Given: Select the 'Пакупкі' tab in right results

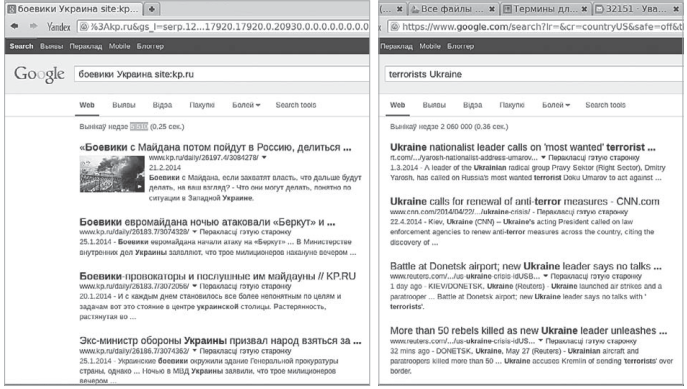Looking at the screenshot, I should 512,105.
